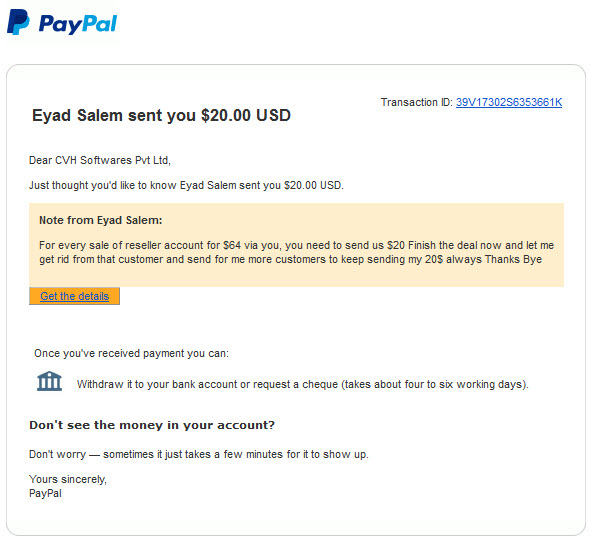
Task: Click the Don't worry few minutes message
Action: point(199,454)
